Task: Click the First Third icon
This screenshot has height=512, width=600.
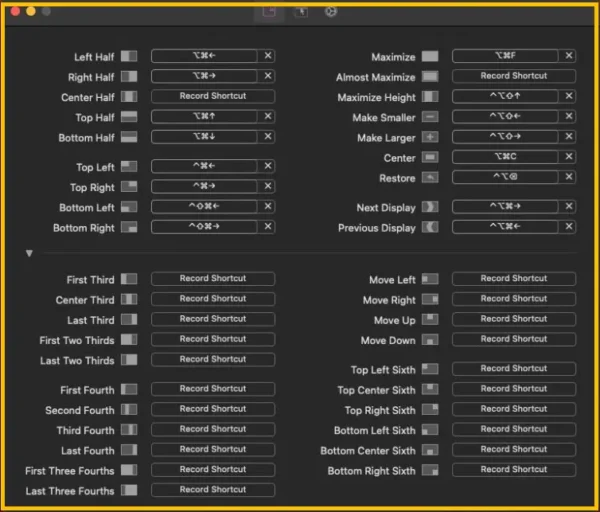Action: pyautogui.click(x=129, y=279)
